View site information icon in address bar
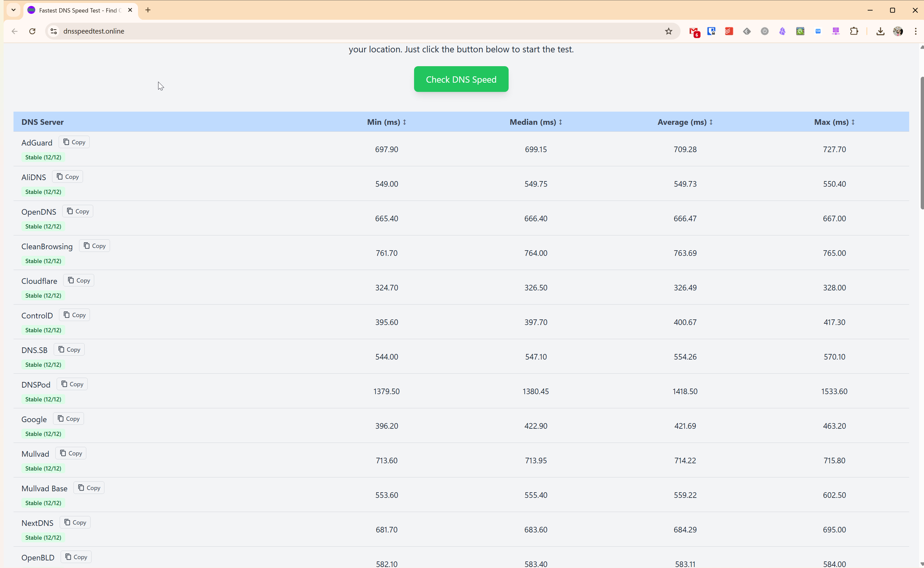 (54, 31)
